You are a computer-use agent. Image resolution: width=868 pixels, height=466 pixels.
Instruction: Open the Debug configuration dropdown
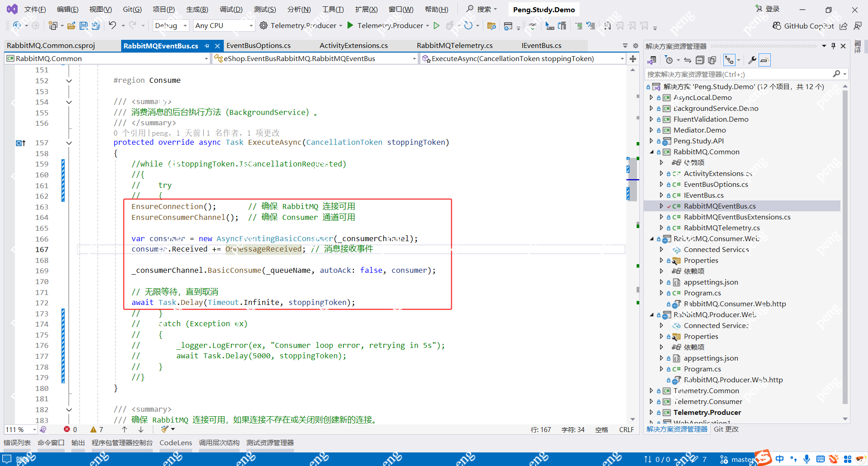click(x=171, y=26)
